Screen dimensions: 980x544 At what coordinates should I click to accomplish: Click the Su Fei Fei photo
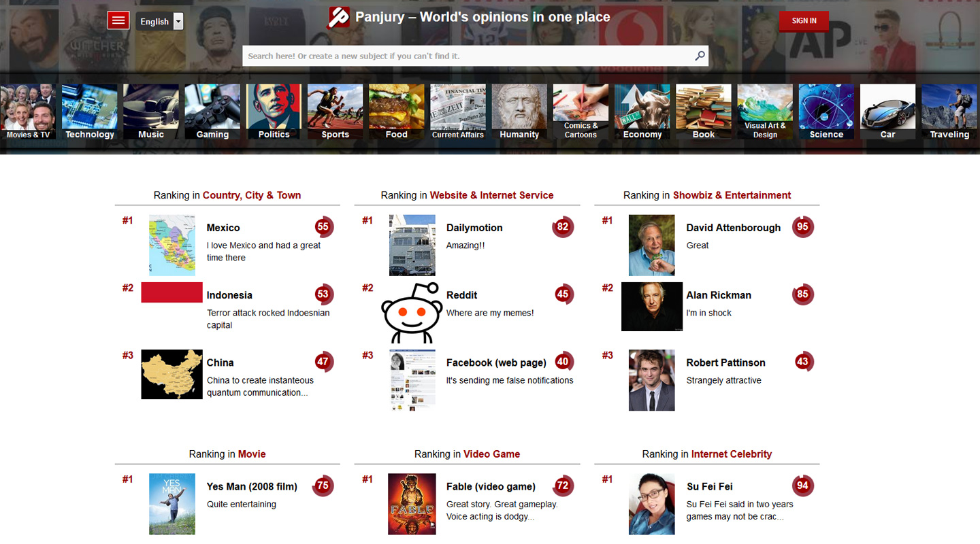tap(652, 504)
